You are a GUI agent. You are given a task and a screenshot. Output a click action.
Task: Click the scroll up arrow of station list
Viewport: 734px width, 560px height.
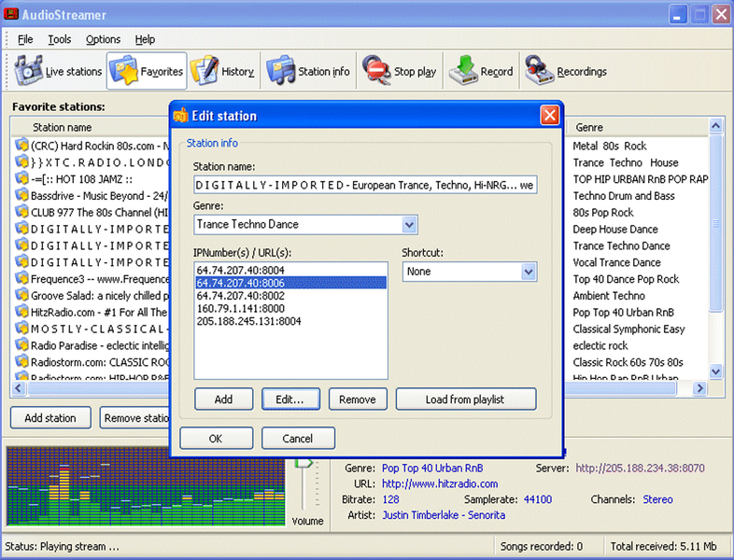pyautogui.click(x=715, y=126)
